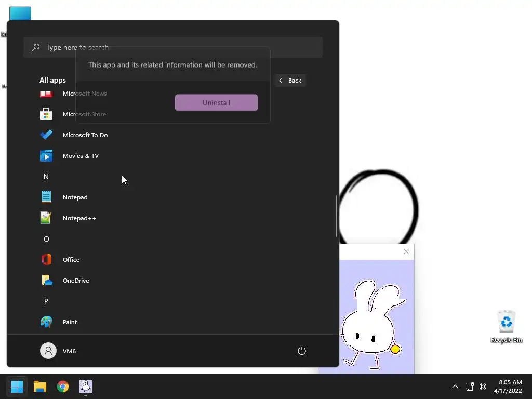The height and width of the screenshot is (399, 532).
Task: Launch Movies & TV app icon
Action: [46, 156]
